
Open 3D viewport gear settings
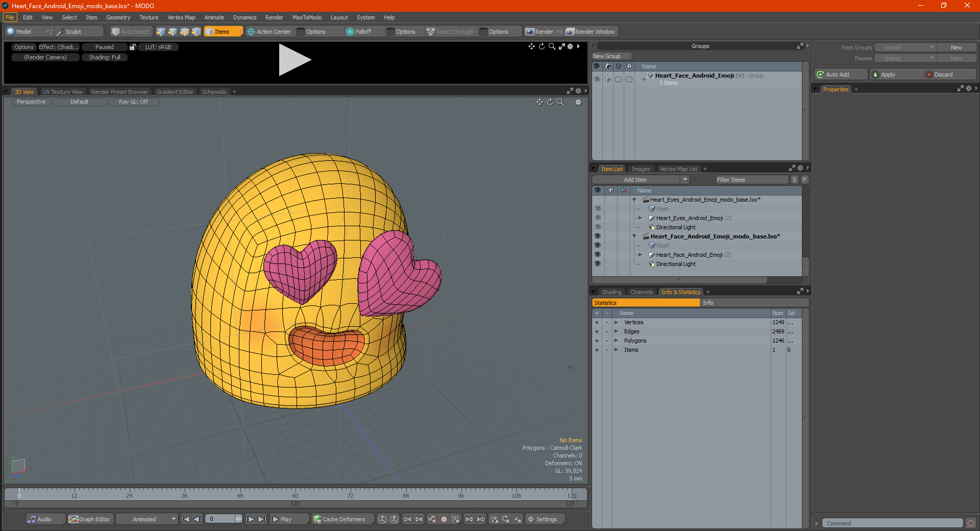coord(578,102)
